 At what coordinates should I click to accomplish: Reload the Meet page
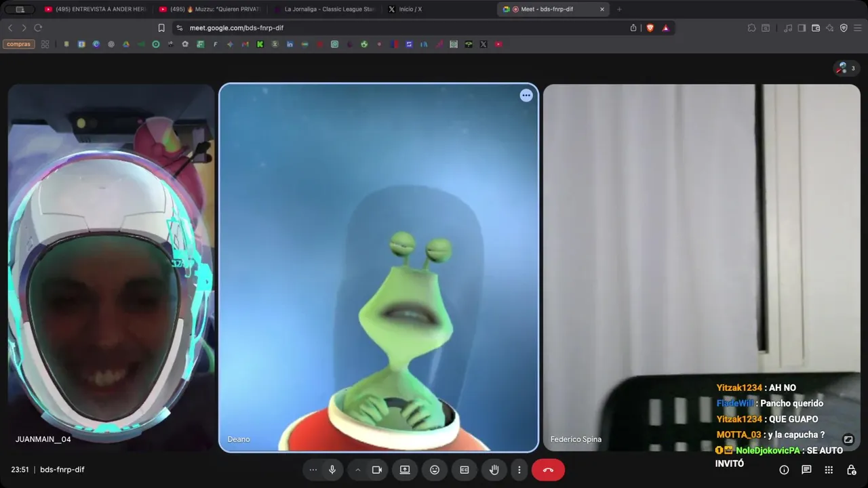tap(38, 28)
